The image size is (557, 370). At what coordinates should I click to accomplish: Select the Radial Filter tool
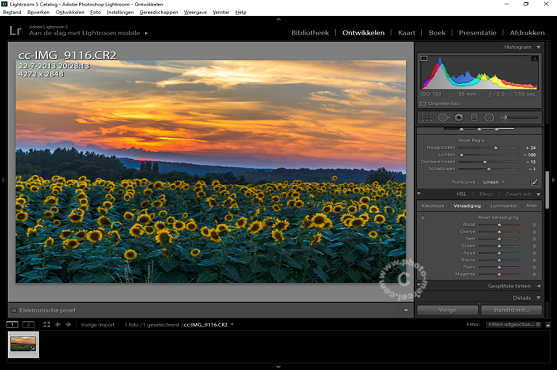click(489, 118)
